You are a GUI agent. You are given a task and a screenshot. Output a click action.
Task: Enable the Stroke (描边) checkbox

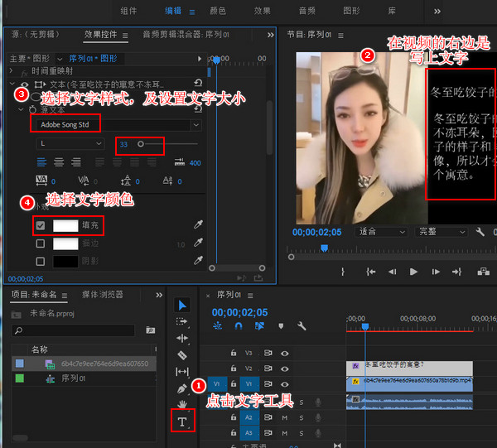41,243
